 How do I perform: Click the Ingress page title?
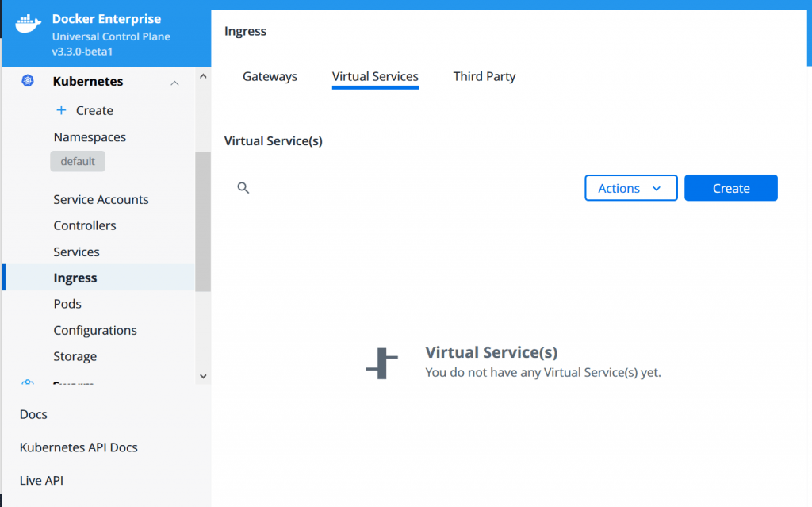(x=245, y=31)
